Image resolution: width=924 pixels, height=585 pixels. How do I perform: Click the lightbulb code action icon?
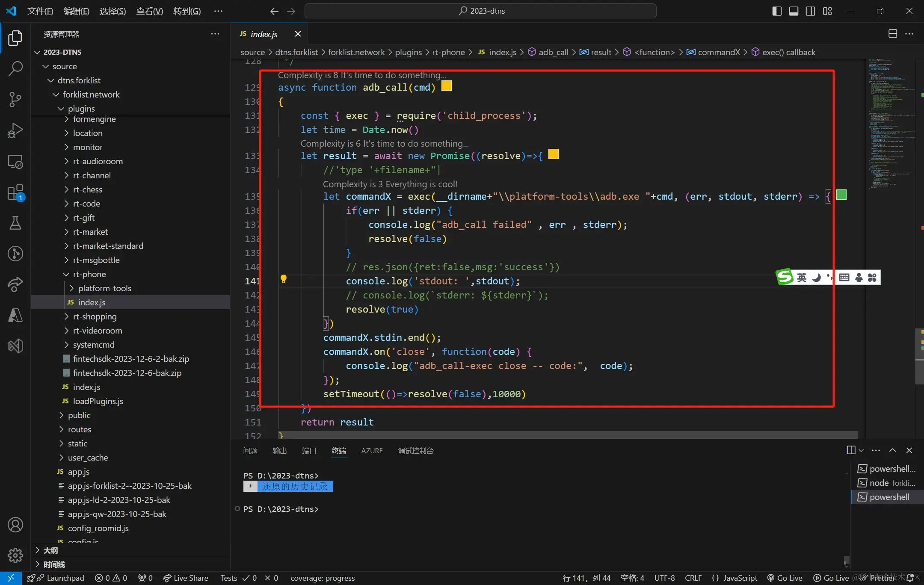coord(283,279)
